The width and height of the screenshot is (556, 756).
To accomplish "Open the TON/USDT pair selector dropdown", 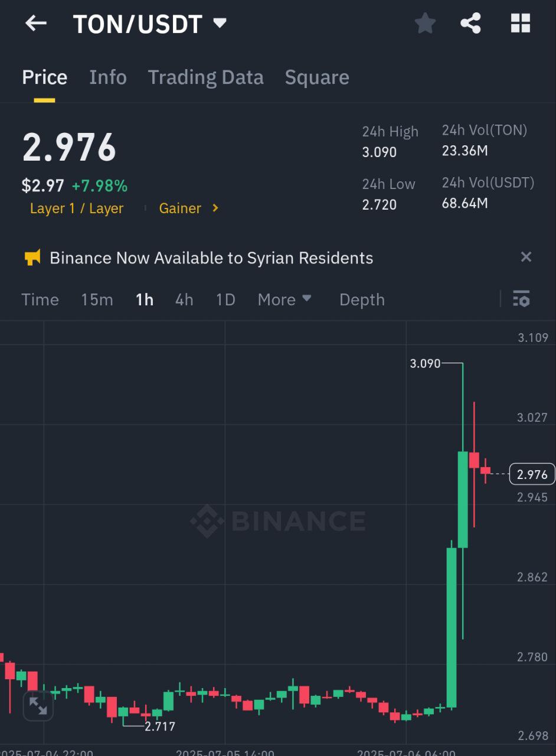I will 220,23.
